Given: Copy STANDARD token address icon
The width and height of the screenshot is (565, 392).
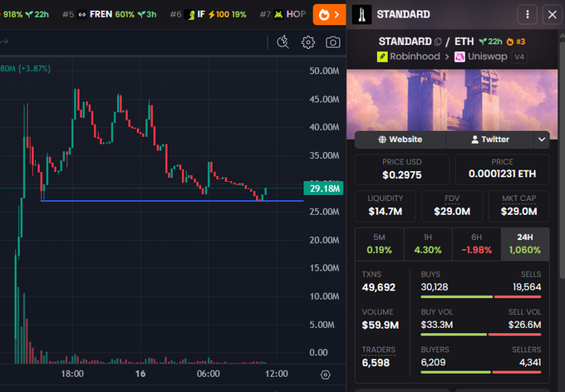Looking at the screenshot, I should (x=438, y=42).
